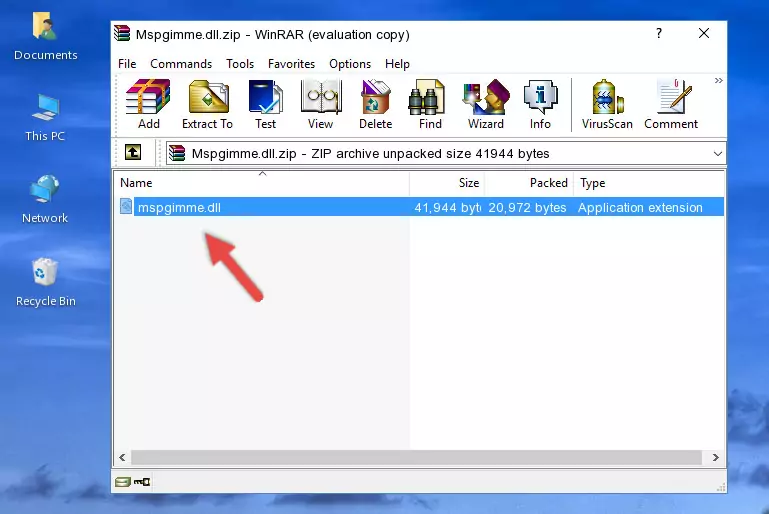Expand the archive path dropdown

718,154
